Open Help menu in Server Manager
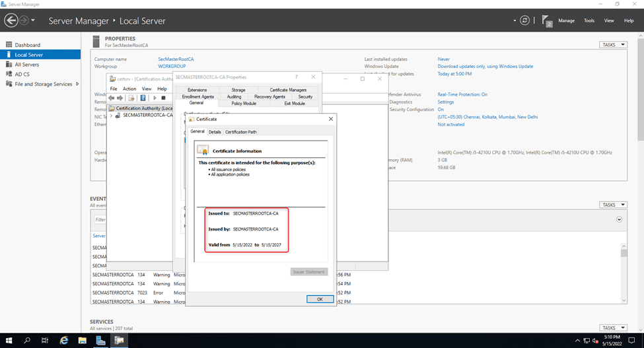The height and width of the screenshot is (348, 644). 629,20
